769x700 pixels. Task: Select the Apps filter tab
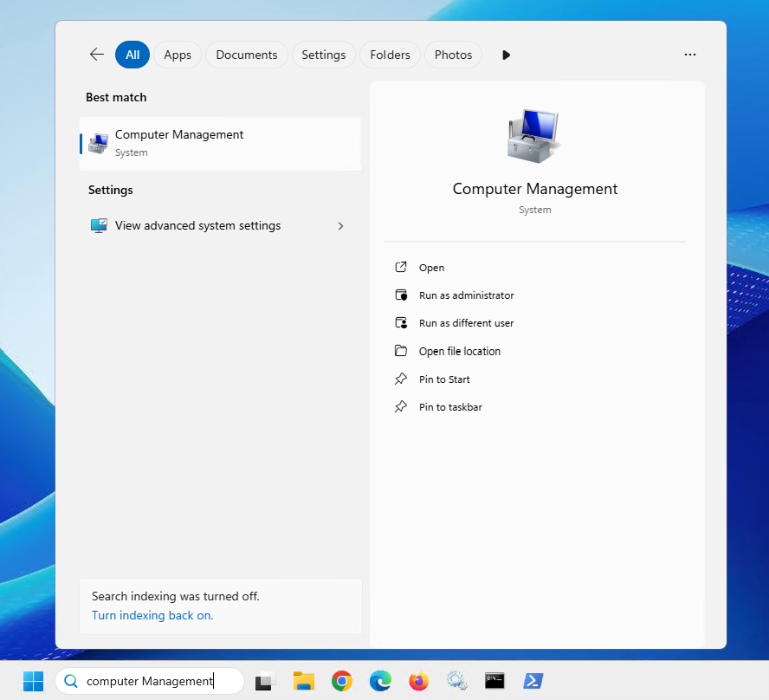[x=178, y=55]
